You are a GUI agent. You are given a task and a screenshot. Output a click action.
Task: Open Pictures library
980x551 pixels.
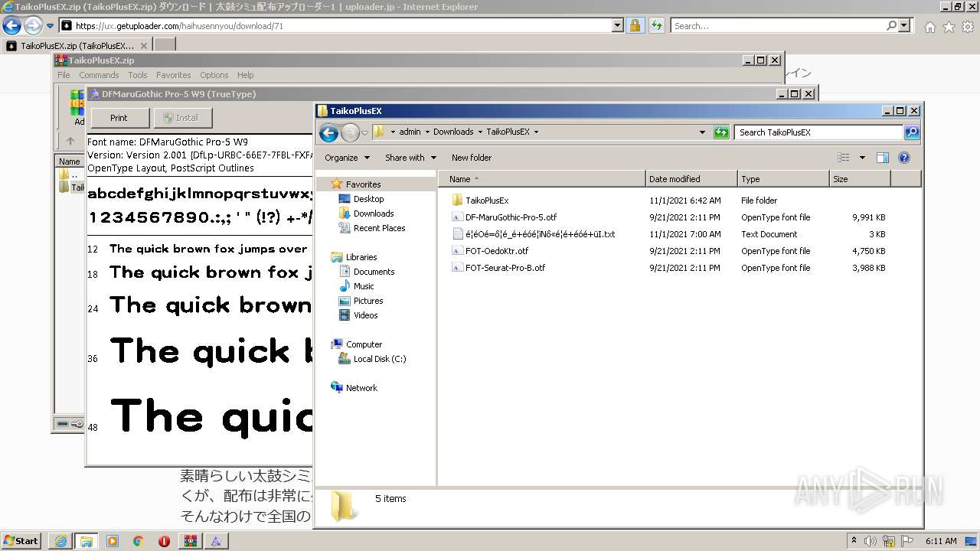point(367,301)
